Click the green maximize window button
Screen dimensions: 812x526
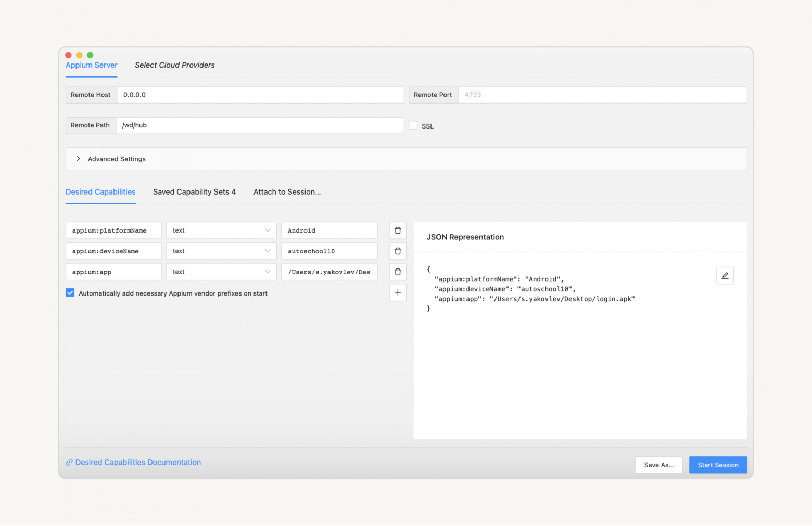click(90, 55)
